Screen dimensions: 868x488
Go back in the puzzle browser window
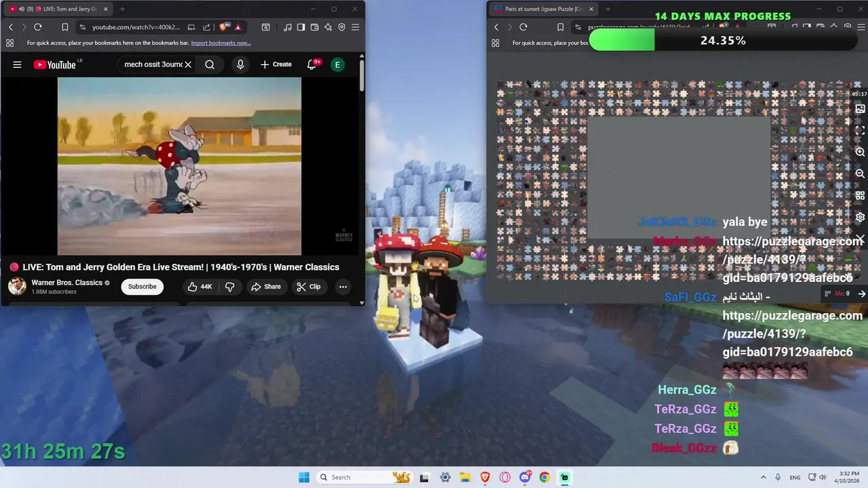[496, 27]
